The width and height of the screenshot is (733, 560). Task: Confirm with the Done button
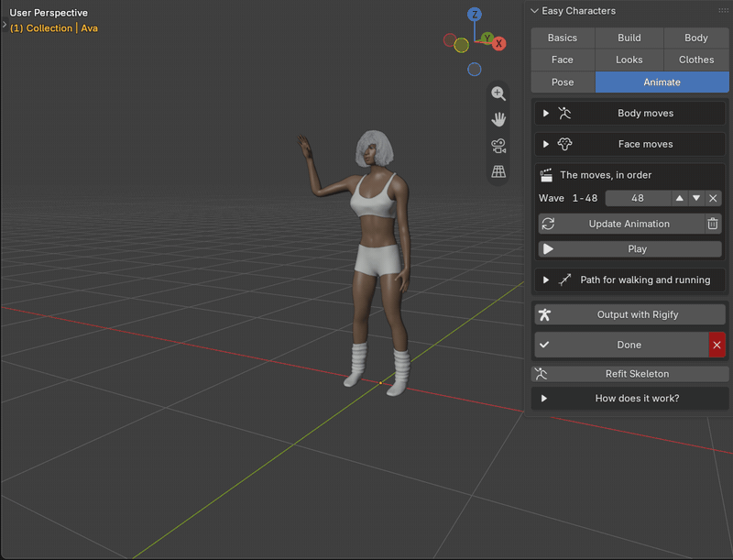tap(621, 345)
